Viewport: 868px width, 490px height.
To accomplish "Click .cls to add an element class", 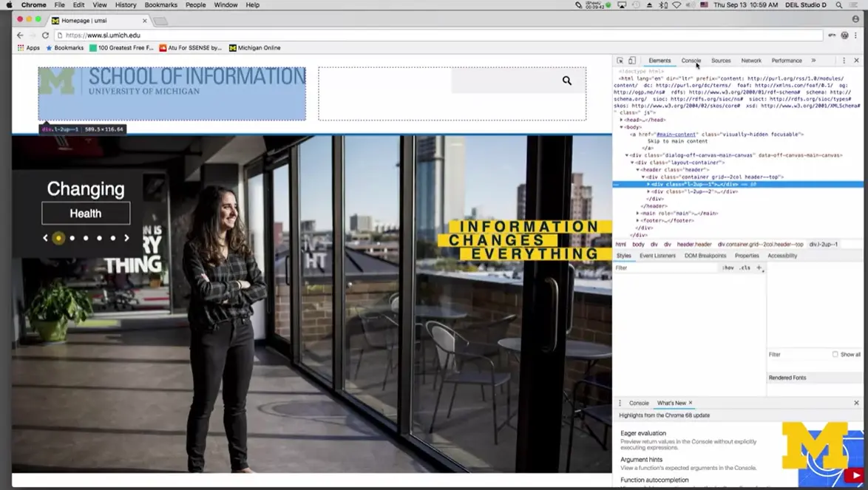I will click(745, 268).
